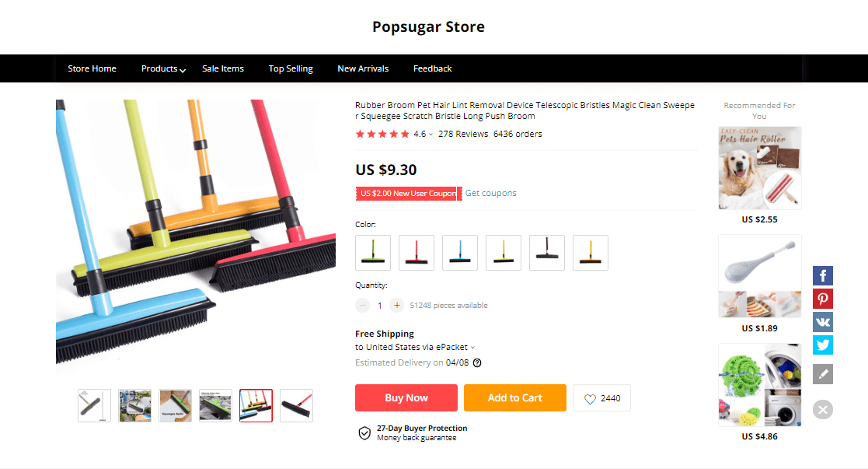Image resolution: width=868 pixels, height=469 pixels.
Task: Go to Top Selling tab
Action: point(291,68)
